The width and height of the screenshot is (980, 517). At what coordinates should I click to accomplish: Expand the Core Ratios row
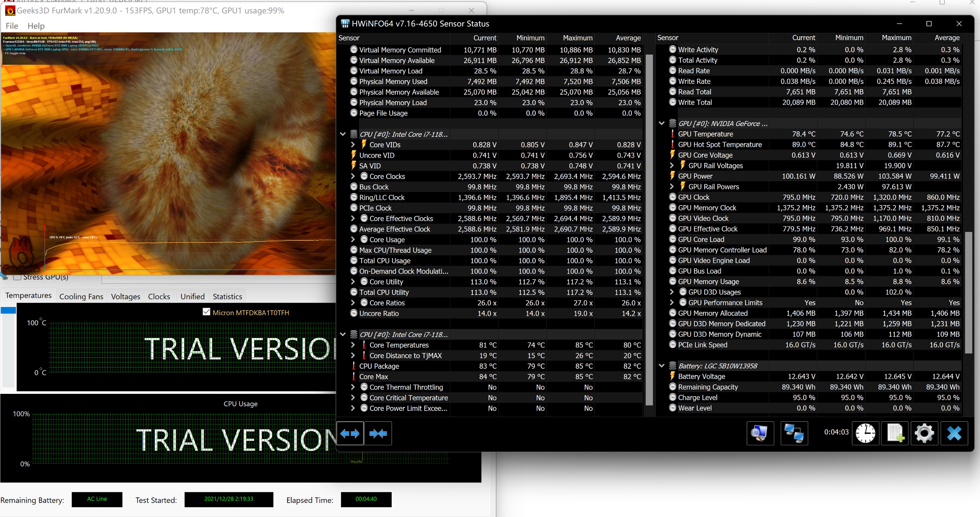point(353,302)
